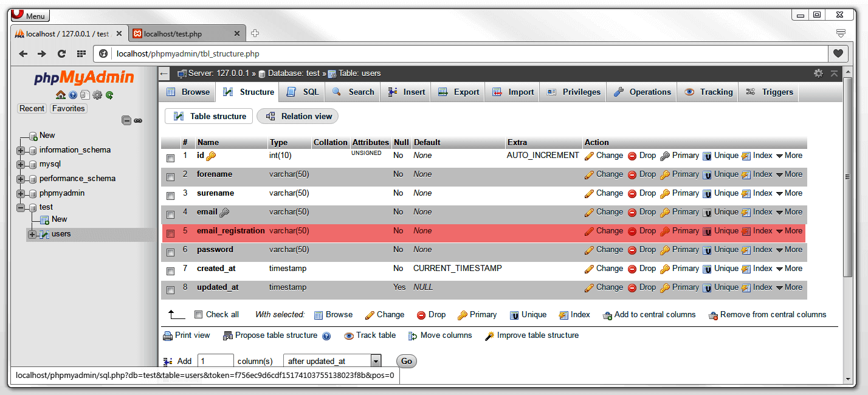Image resolution: width=868 pixels, height=395 pixels.
Task: Click the Propose table structure icon
Action: point(227,335)
